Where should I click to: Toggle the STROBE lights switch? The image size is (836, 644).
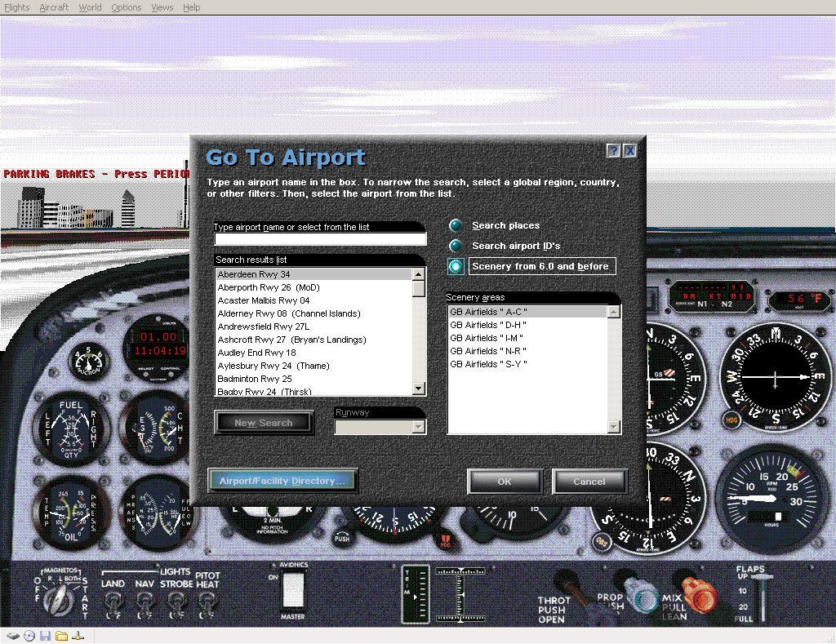(176, 604)
